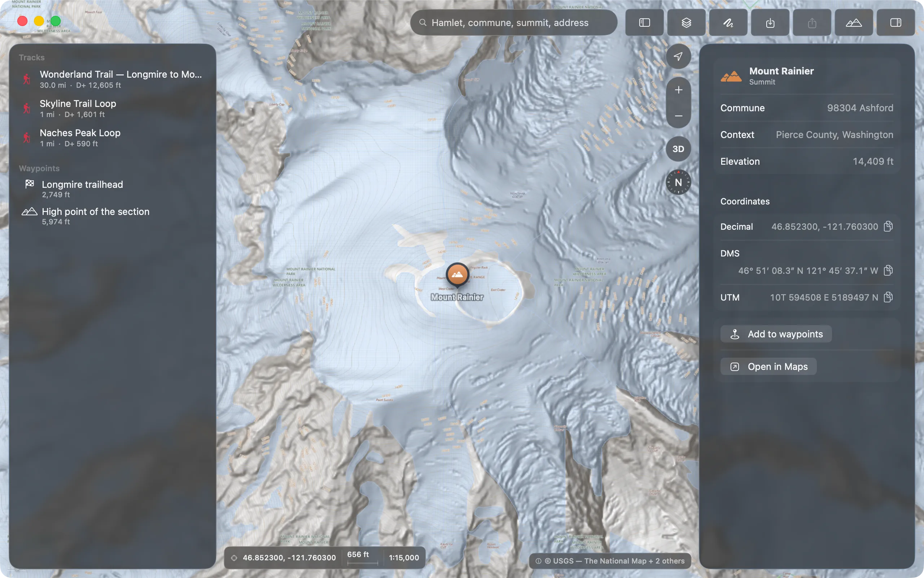Click the attribution info icon
The image size is (924, 578).
pos(539,561)
